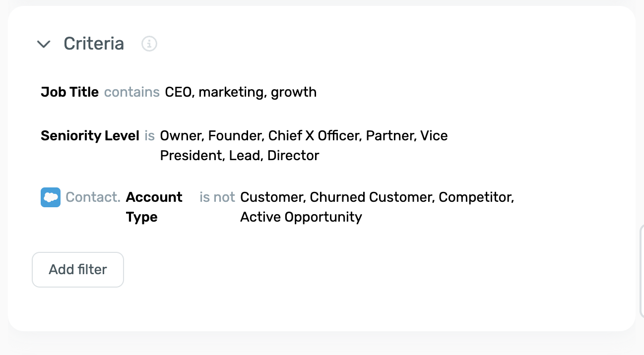Image resolution: width=644 pixels, height=355 pixels.
Task: Click the Salesforce cloud icon
Action: pyautogui.click(x=51, y=197)
